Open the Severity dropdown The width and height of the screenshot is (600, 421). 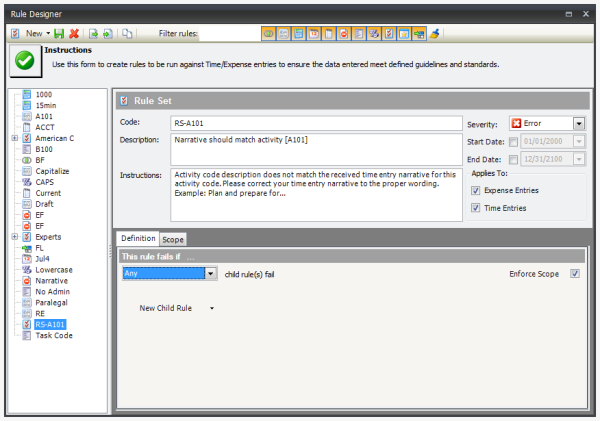(578, 123)
